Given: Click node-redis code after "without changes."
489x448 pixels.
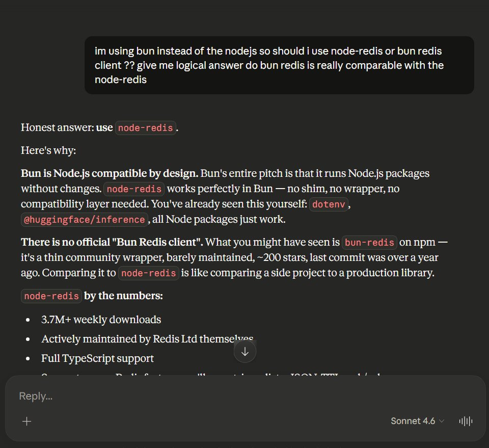Looking at the screenshot, I should click(x=134, y=189).
